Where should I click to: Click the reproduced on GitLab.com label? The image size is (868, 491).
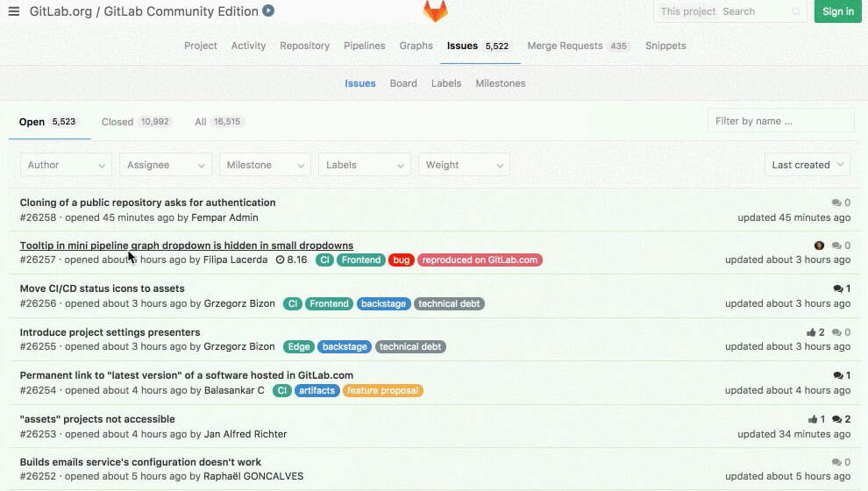point(480,260)
